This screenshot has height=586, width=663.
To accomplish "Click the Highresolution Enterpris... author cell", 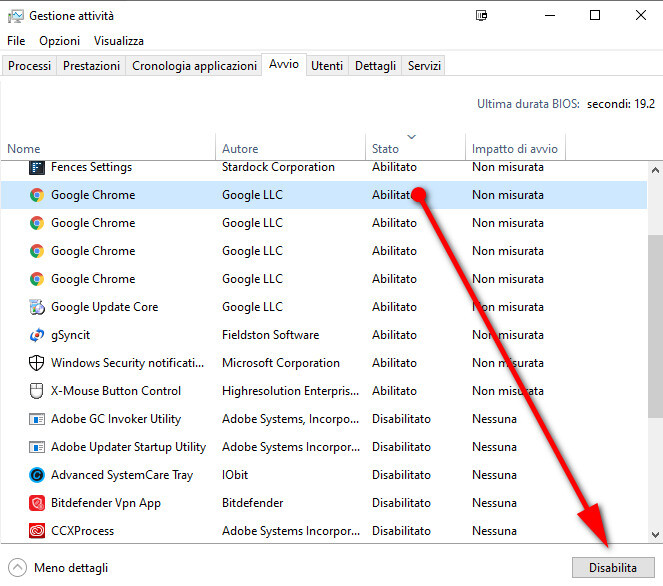I will pos(290,391).
